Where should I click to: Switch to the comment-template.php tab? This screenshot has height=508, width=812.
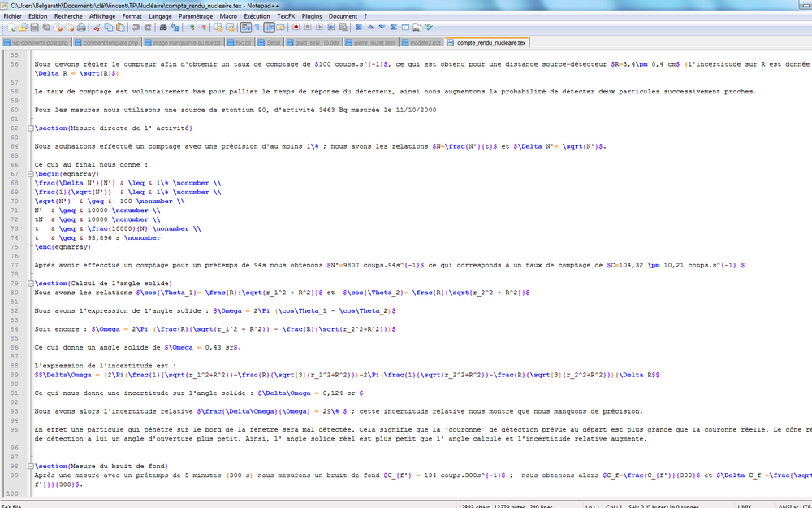point(107,42)
